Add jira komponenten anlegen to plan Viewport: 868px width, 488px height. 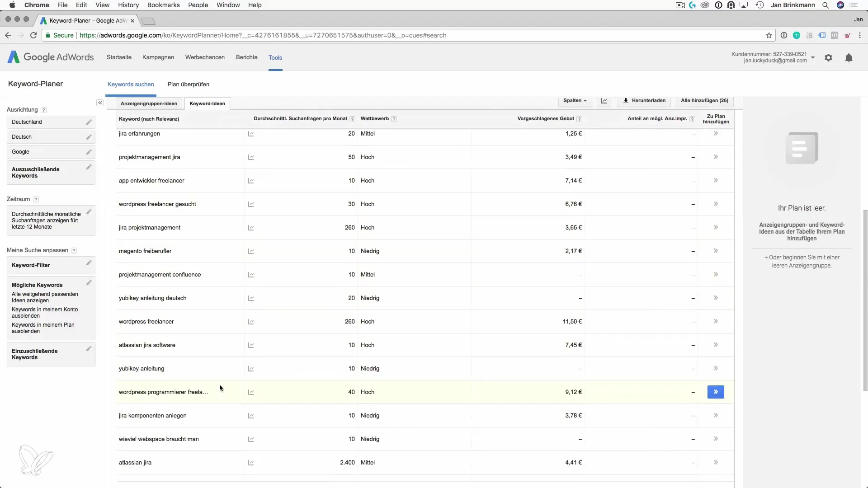point(716,415)
